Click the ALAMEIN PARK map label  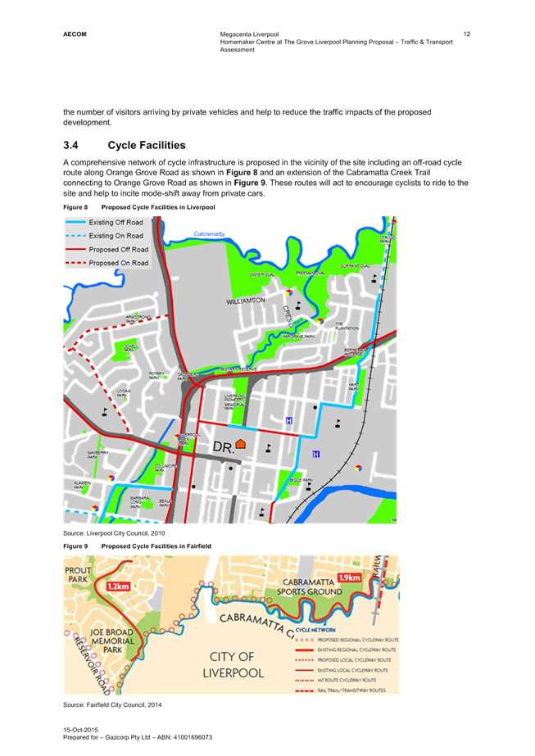point(82,485)
